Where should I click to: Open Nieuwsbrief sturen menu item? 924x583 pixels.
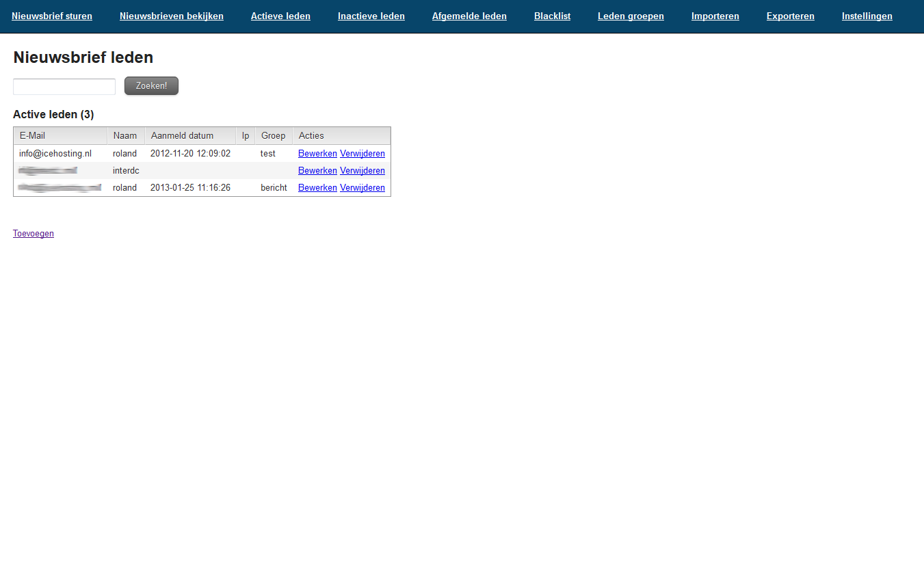click(52, 16)
